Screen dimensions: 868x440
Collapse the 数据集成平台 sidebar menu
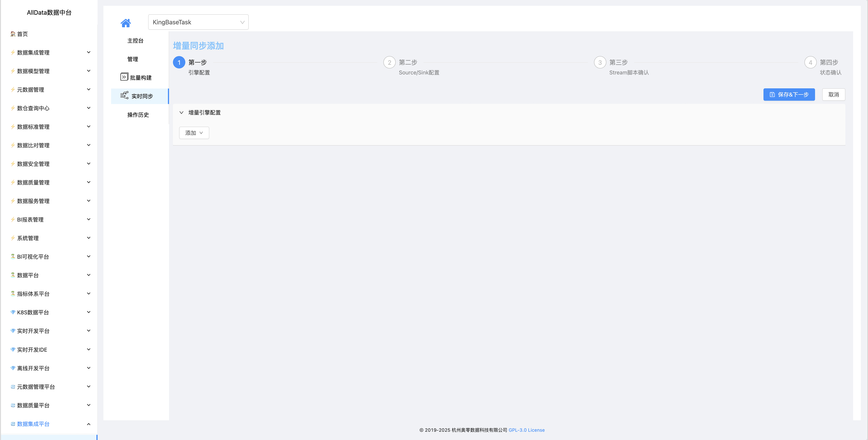pos(51,424)
